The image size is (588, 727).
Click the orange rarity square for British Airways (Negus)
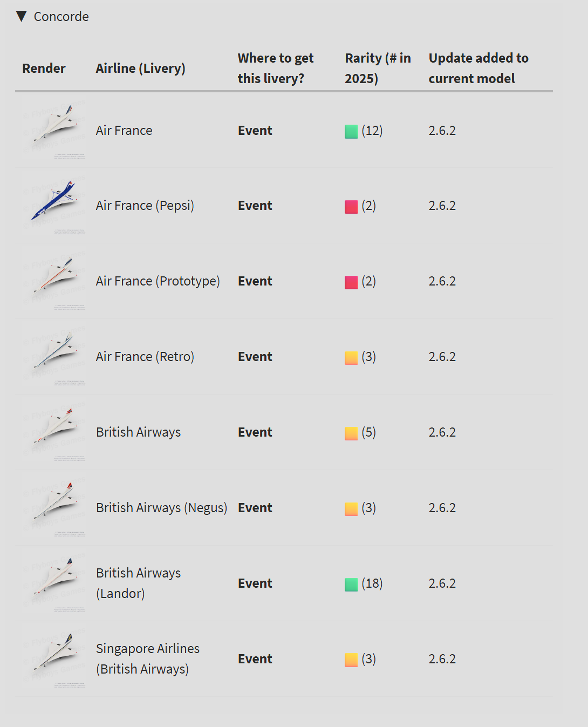click(351, 509)
